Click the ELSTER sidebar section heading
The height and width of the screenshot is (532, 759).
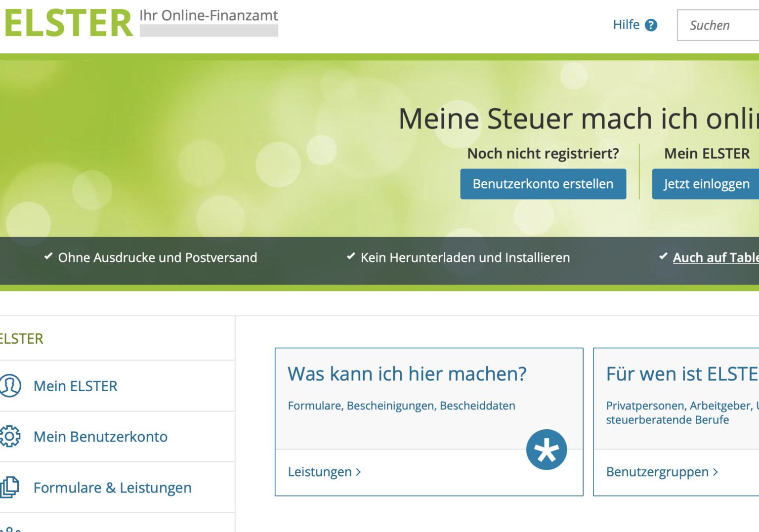coord(21,338)
